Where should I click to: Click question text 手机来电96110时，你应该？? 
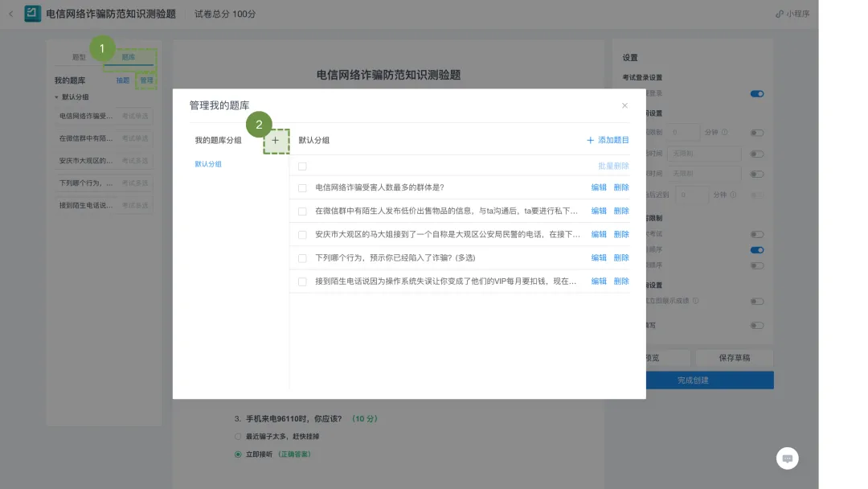[294, 419]
